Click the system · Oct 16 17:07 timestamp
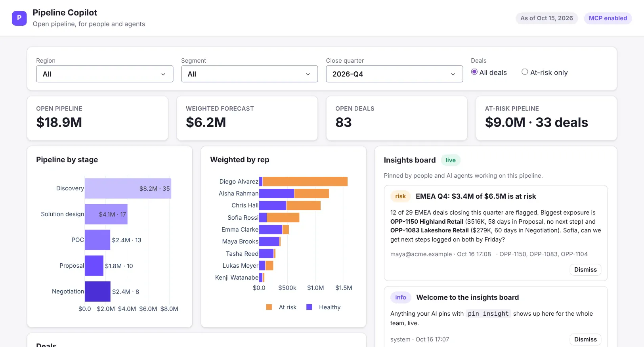 click(420, 339)
